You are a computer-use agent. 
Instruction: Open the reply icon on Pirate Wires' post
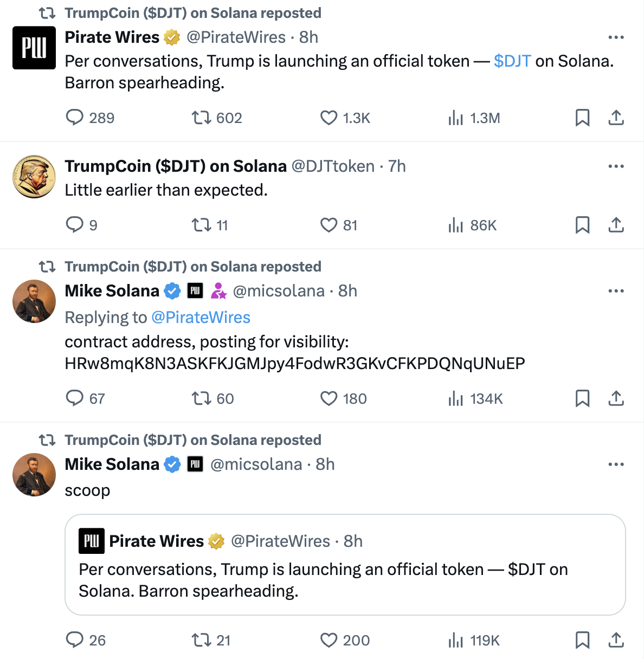pos(76,118)
